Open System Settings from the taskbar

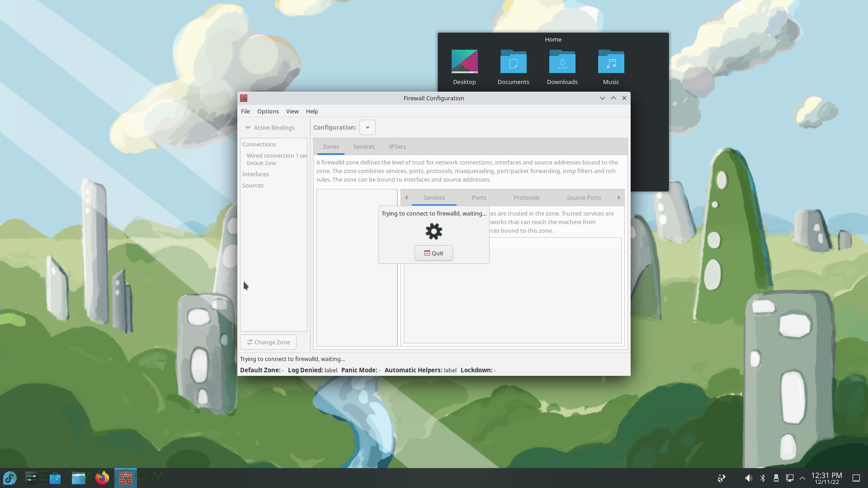pyautogui.click(x=32, y=478)
